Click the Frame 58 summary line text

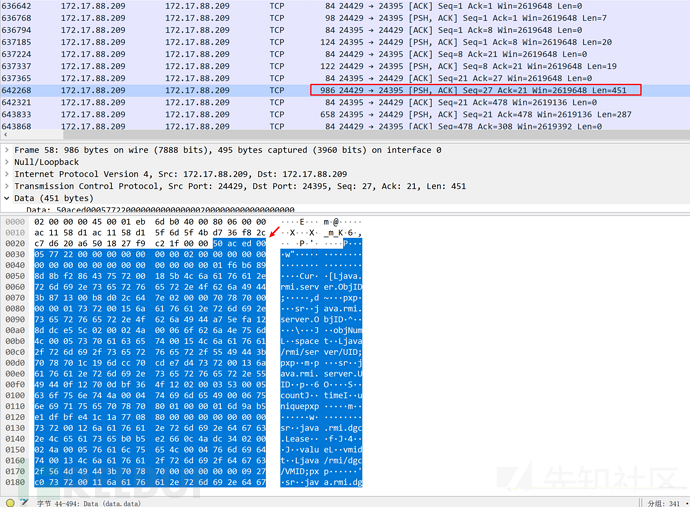click(x=228, y=150)
